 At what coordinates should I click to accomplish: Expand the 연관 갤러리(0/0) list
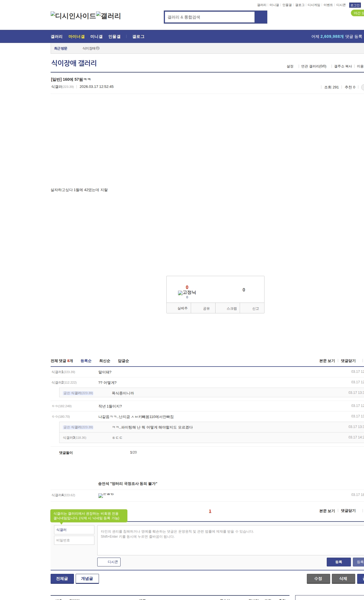(x=313, y=66)
